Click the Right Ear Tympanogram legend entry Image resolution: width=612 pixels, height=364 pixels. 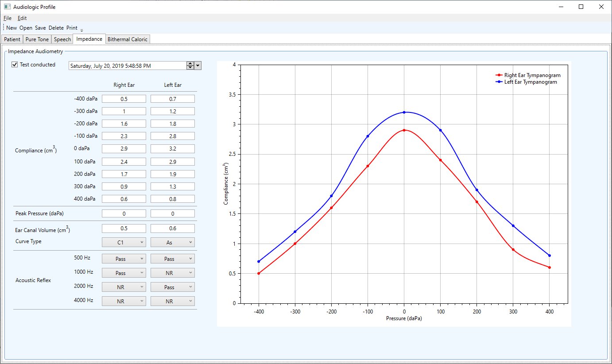[528, 75]
